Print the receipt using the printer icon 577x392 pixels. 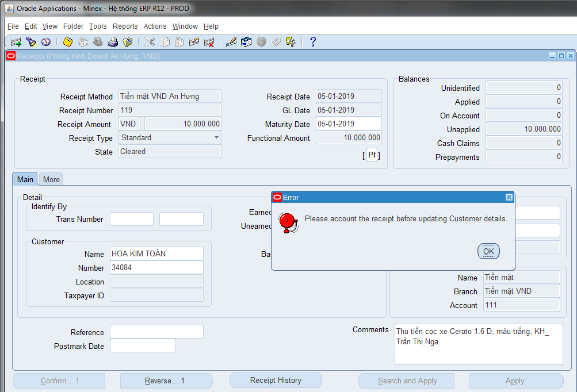[x=113, y=41]
